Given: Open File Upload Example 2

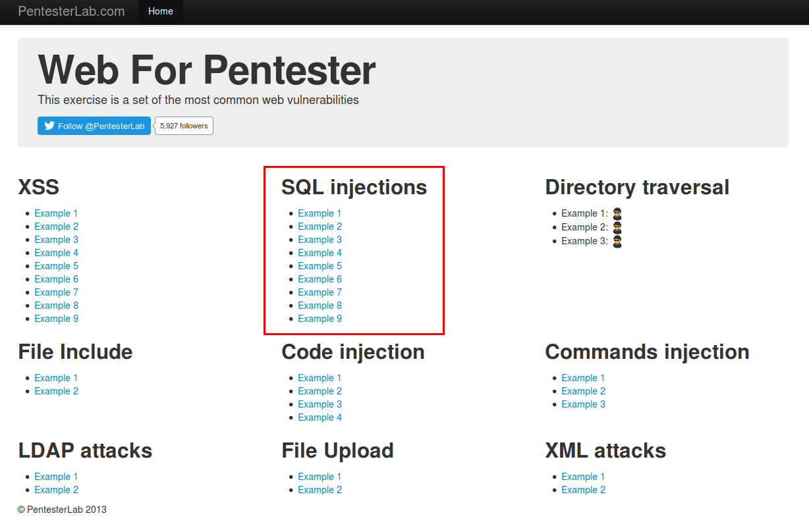Looking at the screenshot, I should click(320, 489).
